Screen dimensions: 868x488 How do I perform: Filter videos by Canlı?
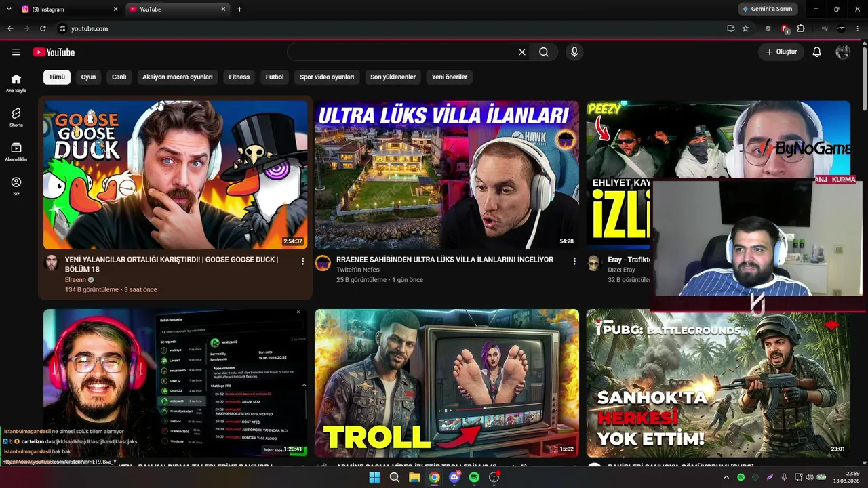(119, 77)
